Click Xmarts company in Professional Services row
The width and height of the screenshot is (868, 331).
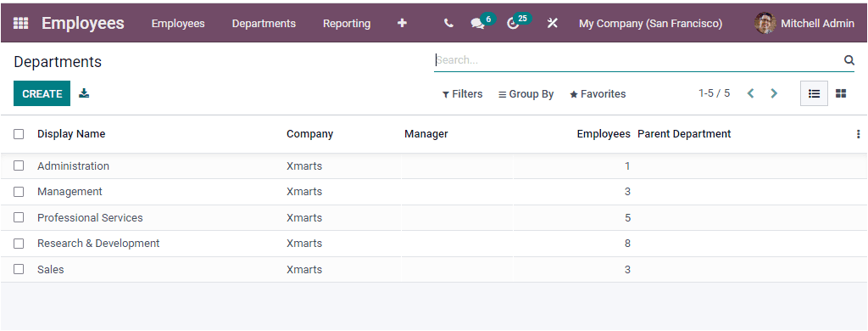coord(304,218)
